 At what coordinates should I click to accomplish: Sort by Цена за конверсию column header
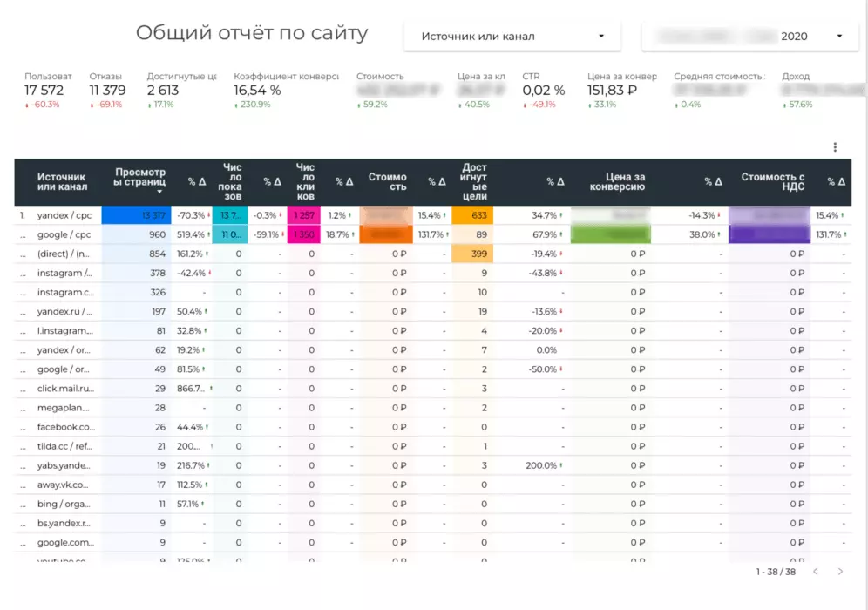click(x=617, y=181)
